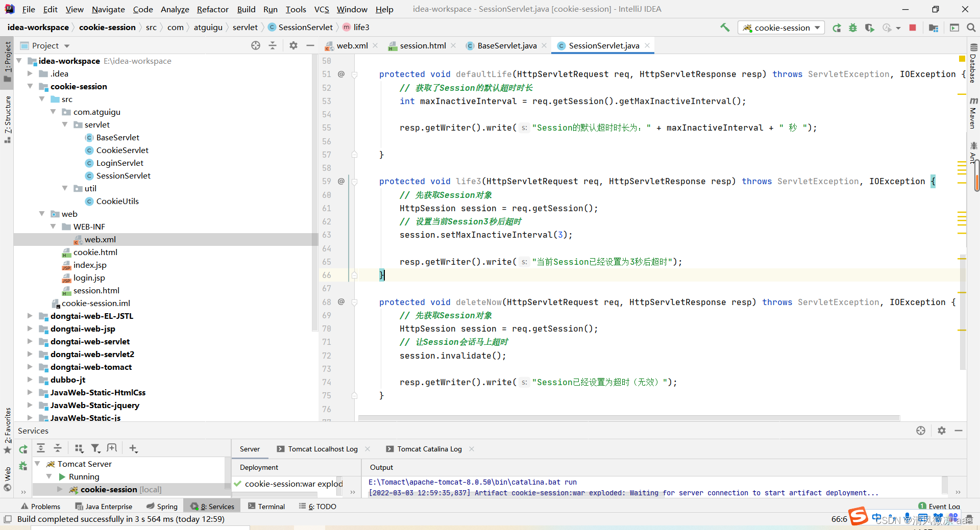Open the Web tool window strip button

(x=8, y=479)
